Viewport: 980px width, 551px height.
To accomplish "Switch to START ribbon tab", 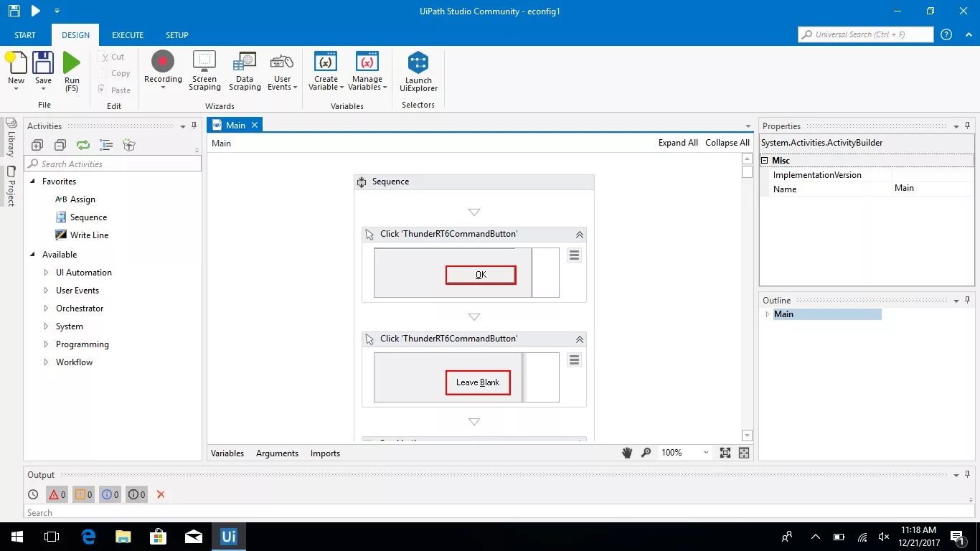I will pyautogui.click(x=25, y=35).
